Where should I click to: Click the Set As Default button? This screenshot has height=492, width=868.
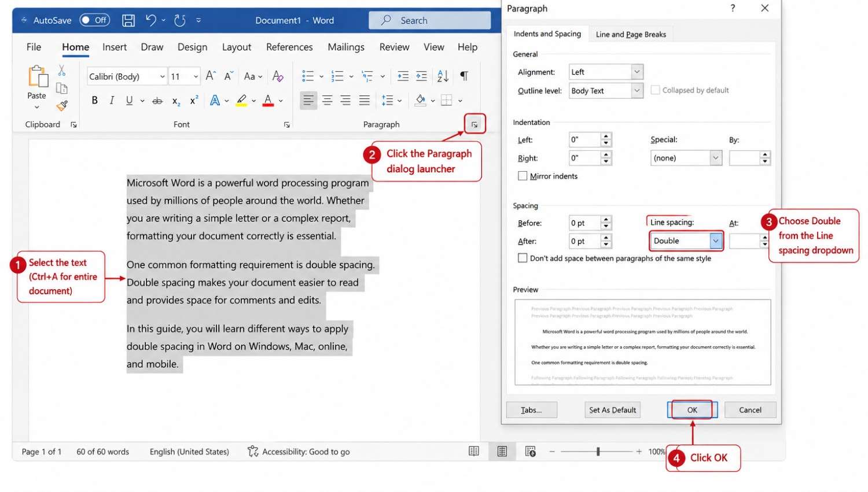pyautogui.click(x=612, y=410)
